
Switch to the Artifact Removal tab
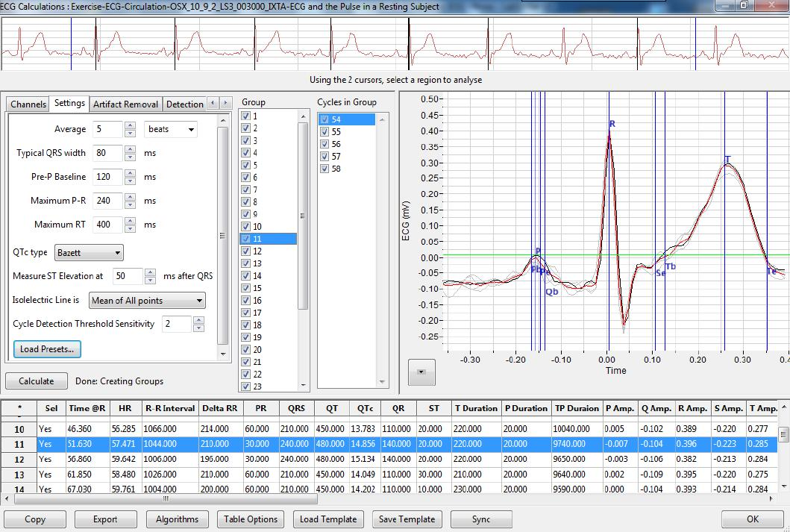point(125,104)
